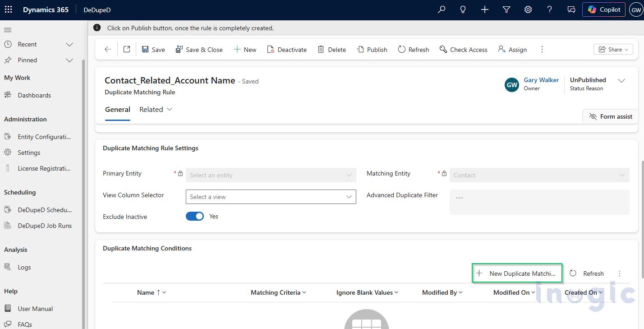Delete the Contact_Related_Account Name rule
The width and height of the screenshot is (644, 329).
click(x=331, y=49)
